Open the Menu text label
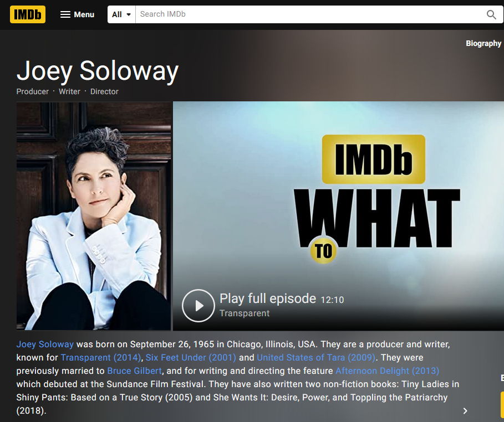504x422 pixels. tap(84, 14)
